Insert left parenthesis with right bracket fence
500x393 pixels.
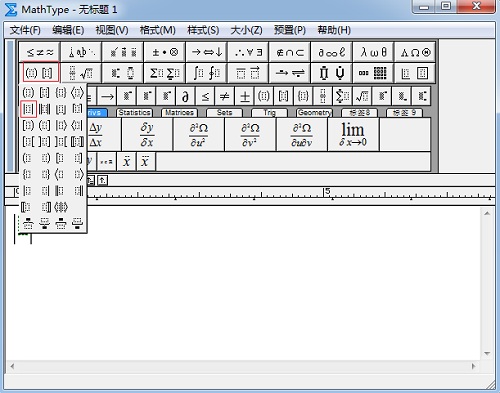coord(45,125)
